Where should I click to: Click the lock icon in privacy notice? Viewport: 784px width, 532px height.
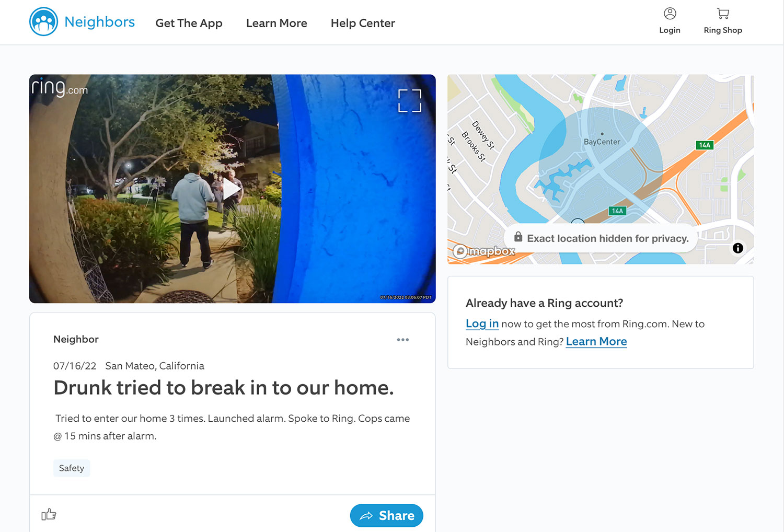click(x=518, y=237)
